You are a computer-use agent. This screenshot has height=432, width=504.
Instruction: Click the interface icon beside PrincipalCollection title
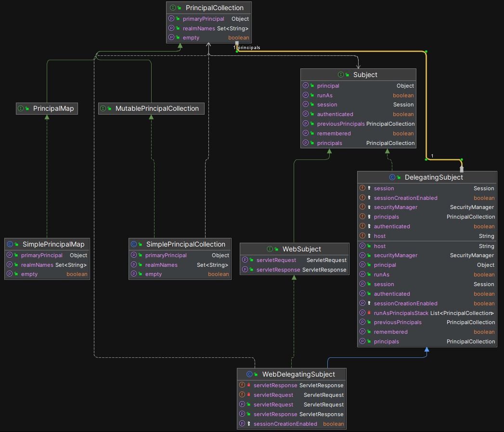(x=173, y=8)
